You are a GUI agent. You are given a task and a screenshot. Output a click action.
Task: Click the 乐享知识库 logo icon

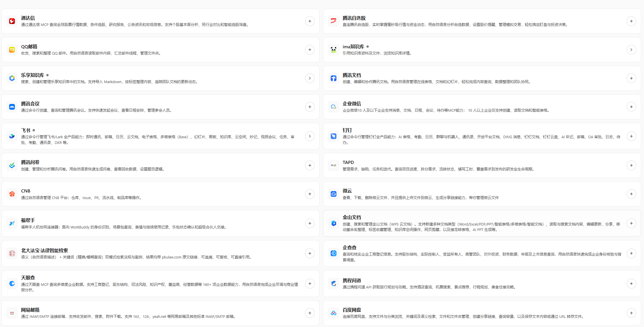12,78
